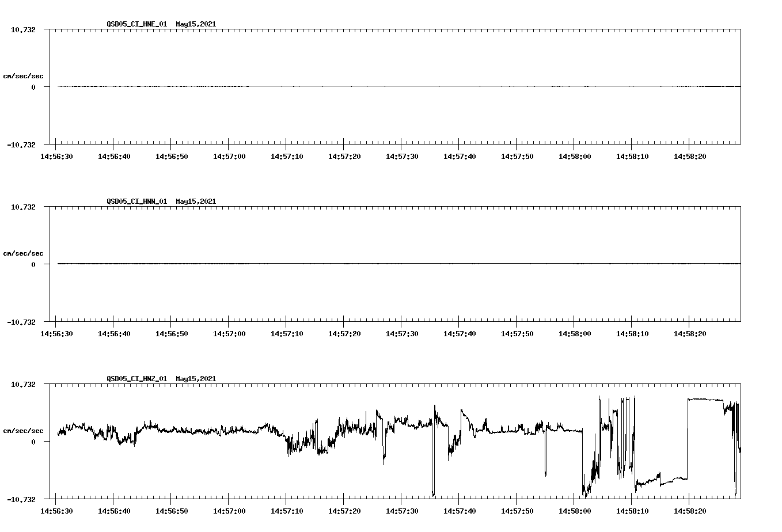
Task: Click the 14:57:30 time label under HNE chart
Action: click(401, 156)
